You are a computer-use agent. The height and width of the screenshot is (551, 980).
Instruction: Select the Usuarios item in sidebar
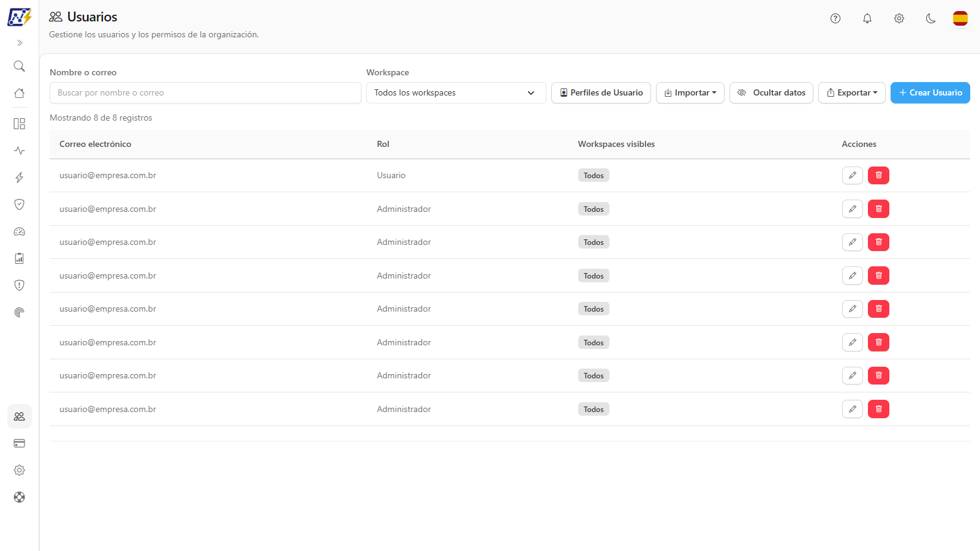coord(20,416)
